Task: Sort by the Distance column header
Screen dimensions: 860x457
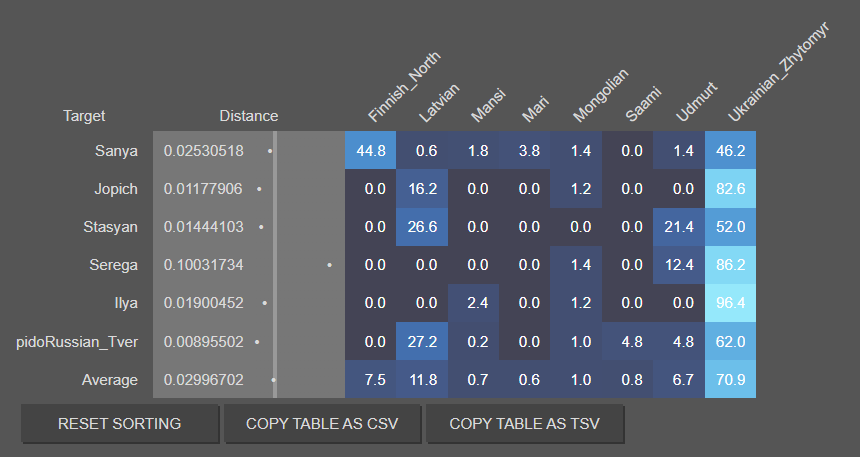Action: (248, 116)
